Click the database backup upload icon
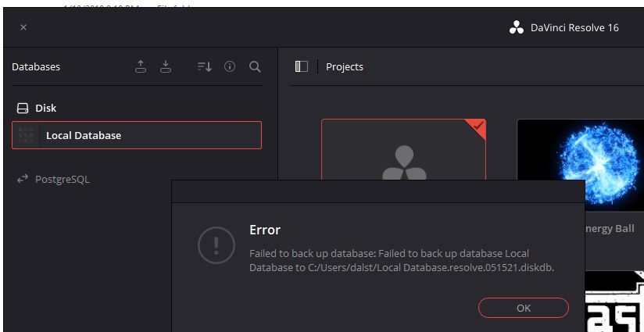The width and height of the screenshot is (644, 332). [141, 66]
